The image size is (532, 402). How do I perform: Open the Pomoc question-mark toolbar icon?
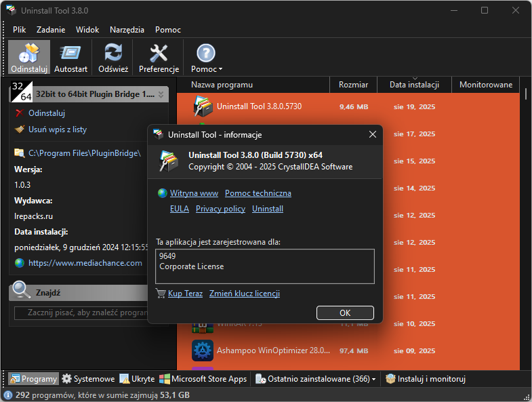[206, 53]
